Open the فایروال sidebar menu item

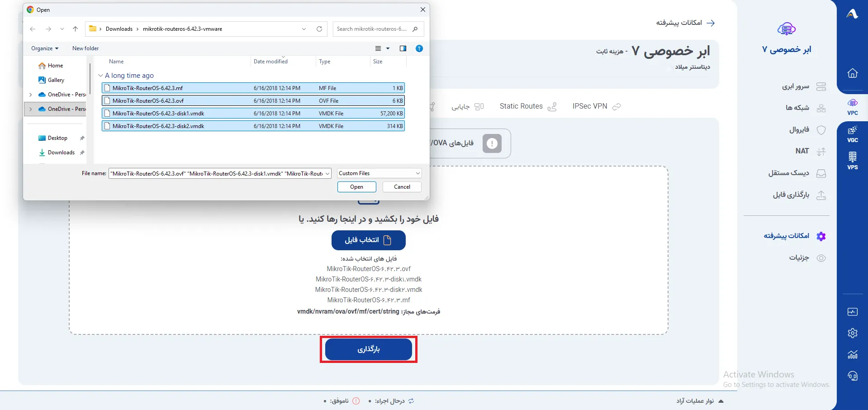tap(808, 130)
